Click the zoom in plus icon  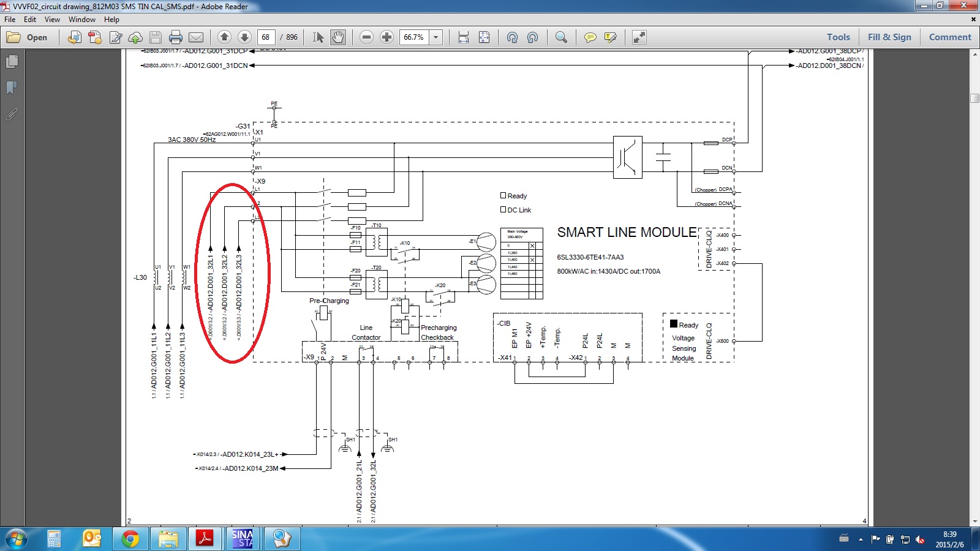[x=386, y=37]
